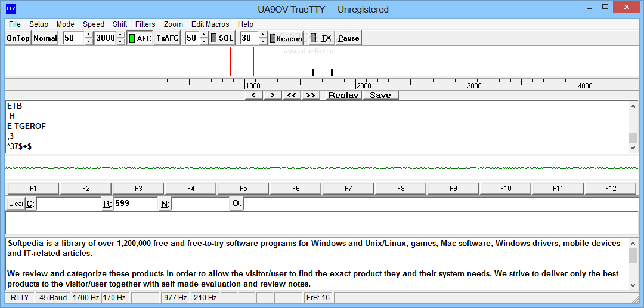
Task: Open the File menu
Action: [15, 24]
